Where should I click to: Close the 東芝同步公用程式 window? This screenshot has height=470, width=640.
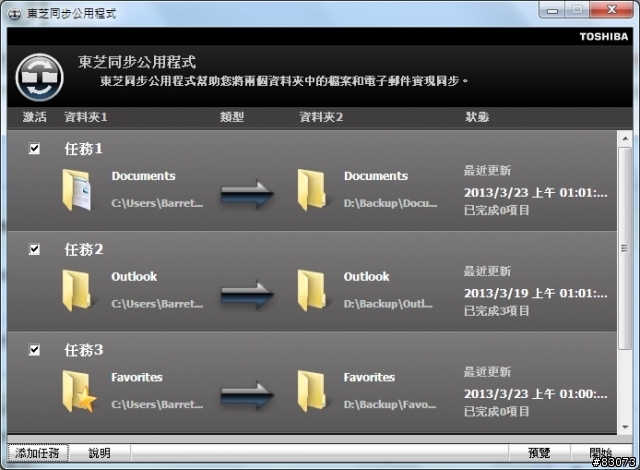(x=611, y=10)
